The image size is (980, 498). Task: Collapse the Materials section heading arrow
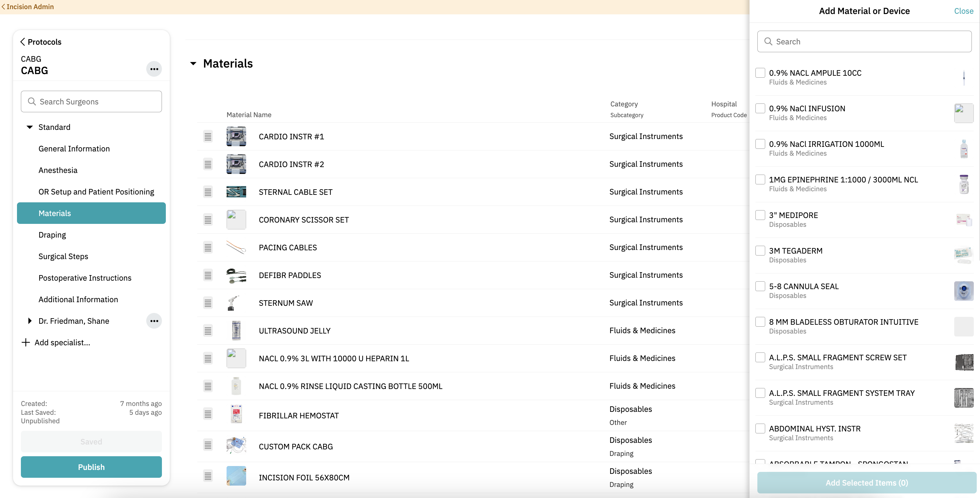pyautogui.click(x=193, y=64)
